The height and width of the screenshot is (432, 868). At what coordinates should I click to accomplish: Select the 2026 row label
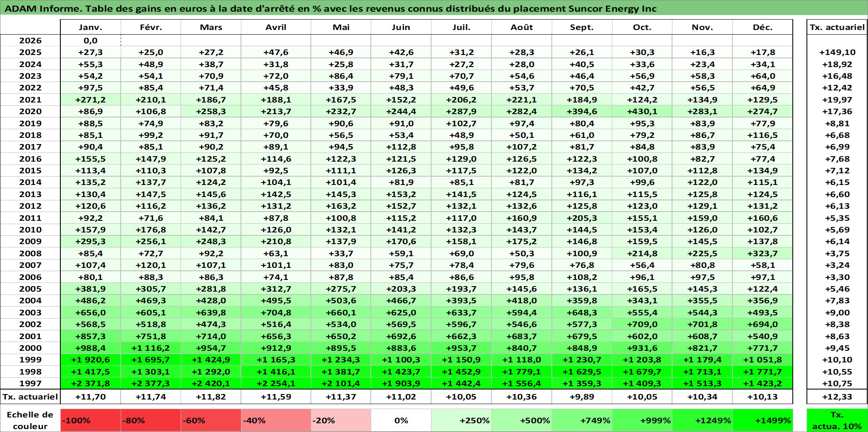point(30,40)
